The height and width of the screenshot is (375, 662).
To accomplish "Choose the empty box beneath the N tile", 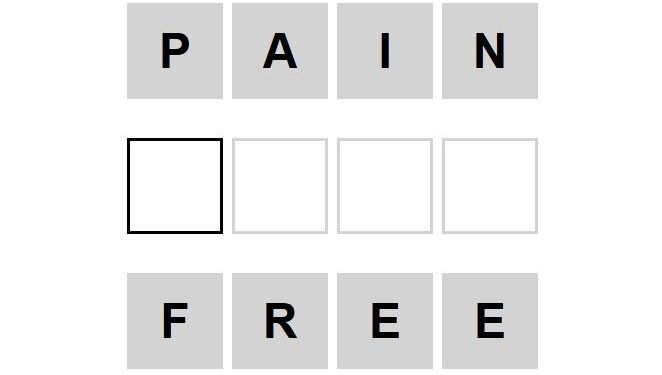I will [490, 186].
